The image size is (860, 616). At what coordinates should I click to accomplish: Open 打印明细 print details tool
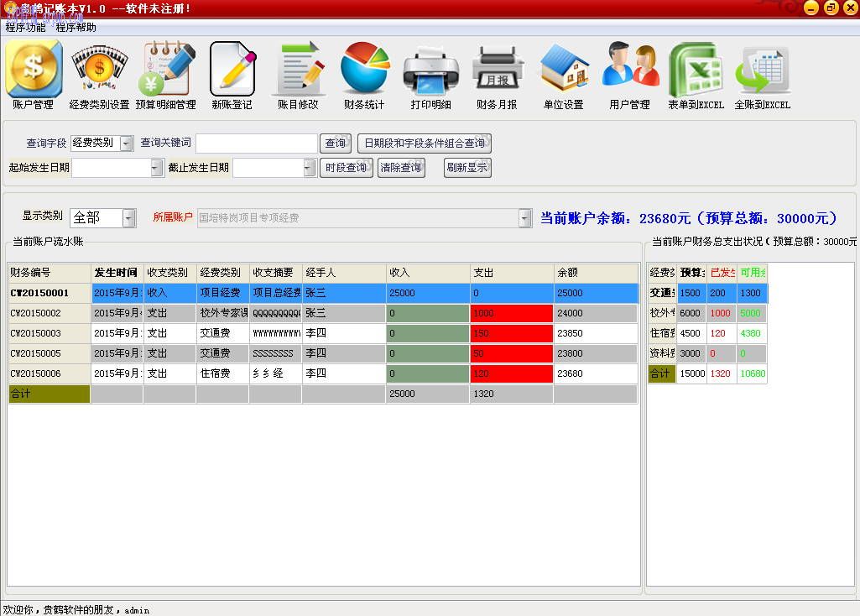click(x=430, y=76)
